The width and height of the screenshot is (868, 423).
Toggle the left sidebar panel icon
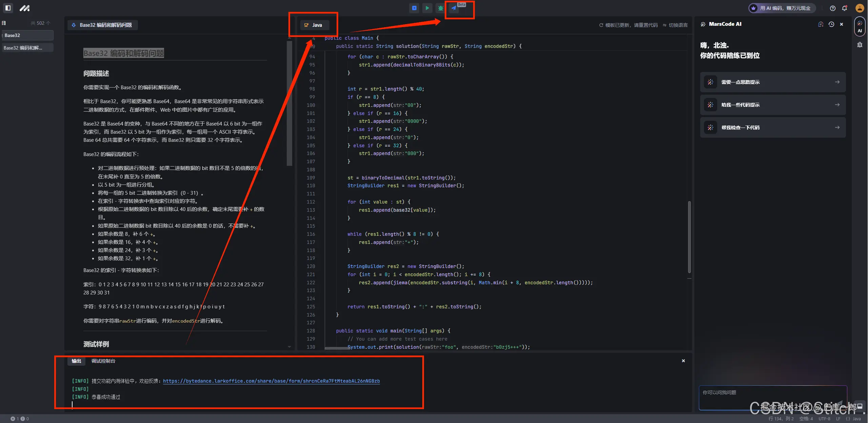pyautogui.click(x=8, y=8)
